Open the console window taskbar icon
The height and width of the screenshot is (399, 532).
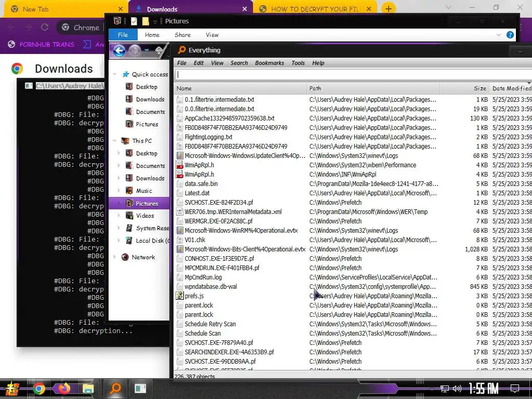point(140,389)
